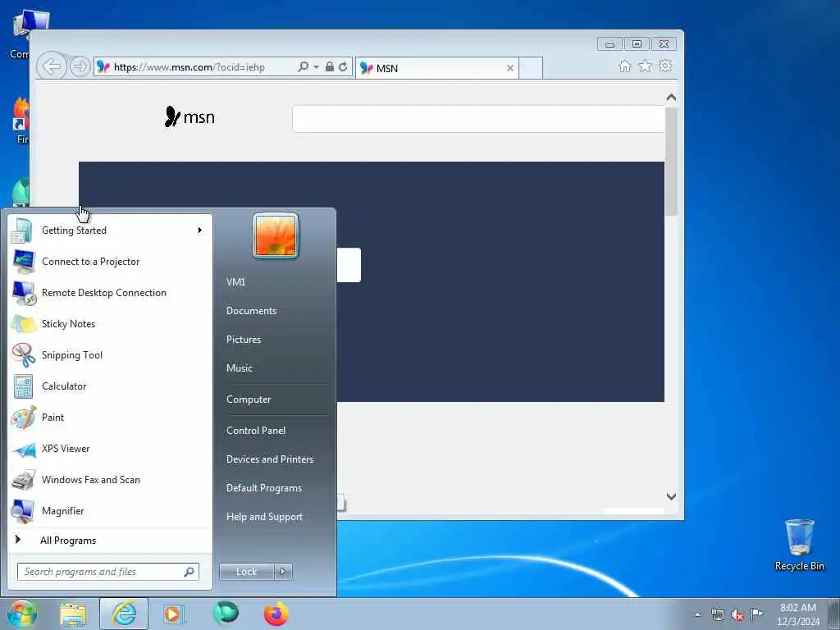Screen dimensions: 840x630
Task: Launch Firefox from the taskbar
Action: pyautogui.click(x=276, y=614)
